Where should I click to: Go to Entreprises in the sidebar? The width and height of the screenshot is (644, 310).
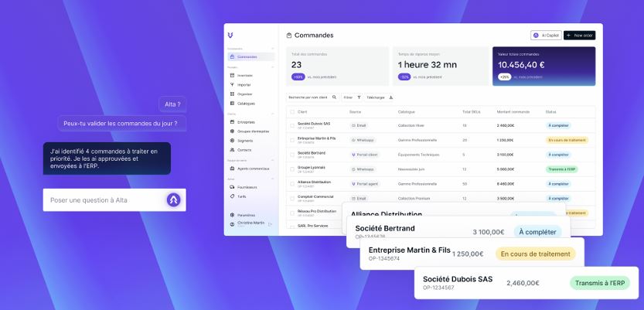coord(246,121)
